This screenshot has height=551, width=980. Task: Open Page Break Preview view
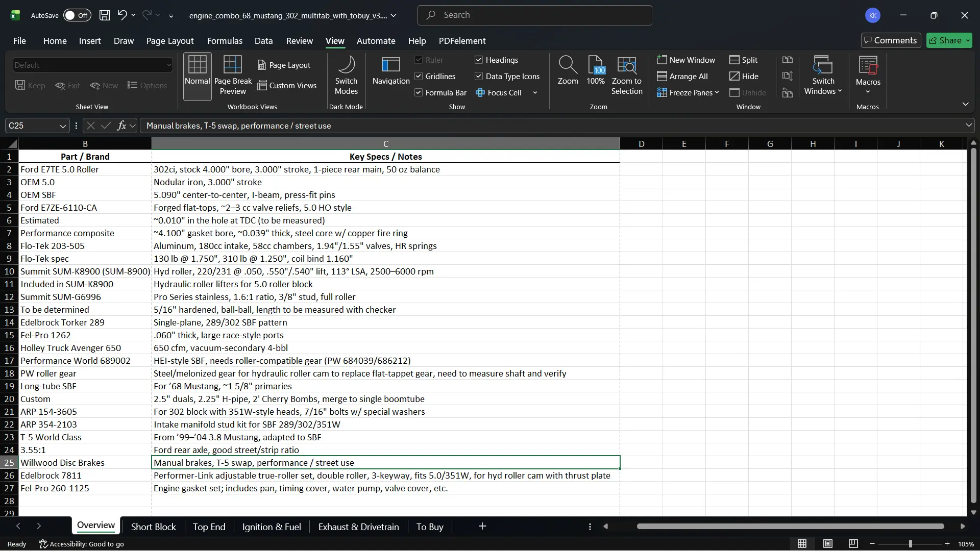233,76
